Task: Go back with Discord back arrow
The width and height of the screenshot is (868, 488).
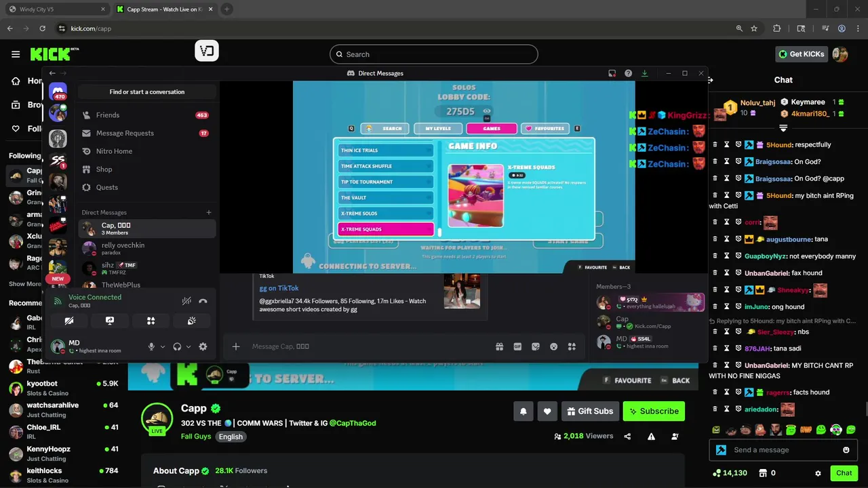Action: point(52,73)
